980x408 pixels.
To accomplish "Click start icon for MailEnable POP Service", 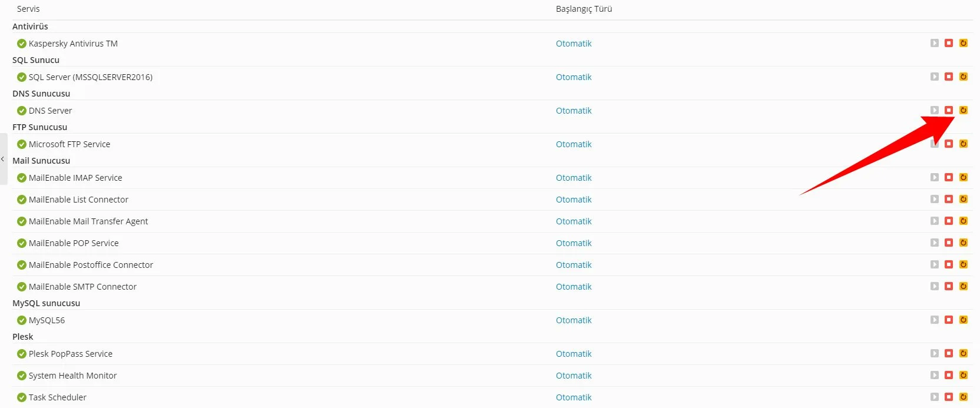I will (935, 243).
